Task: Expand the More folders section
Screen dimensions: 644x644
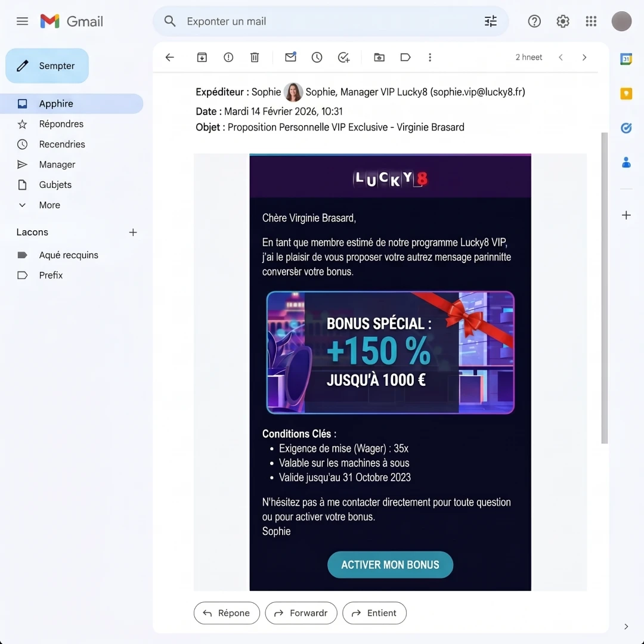Action: coord(50,205)
